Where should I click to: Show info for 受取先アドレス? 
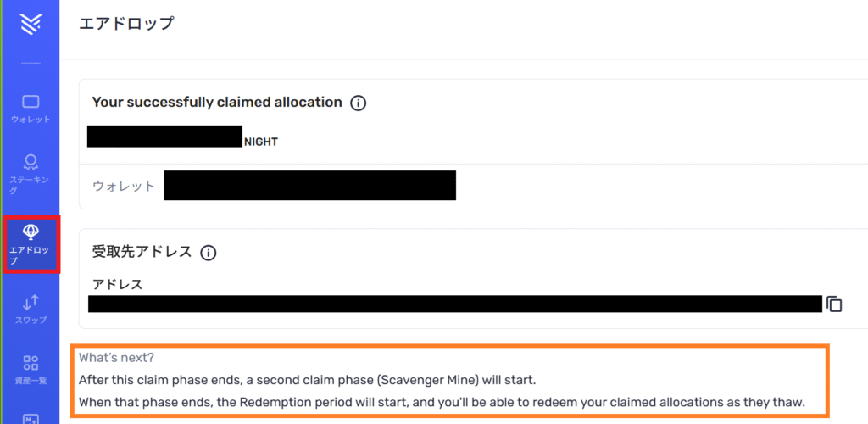coord(209,253)
